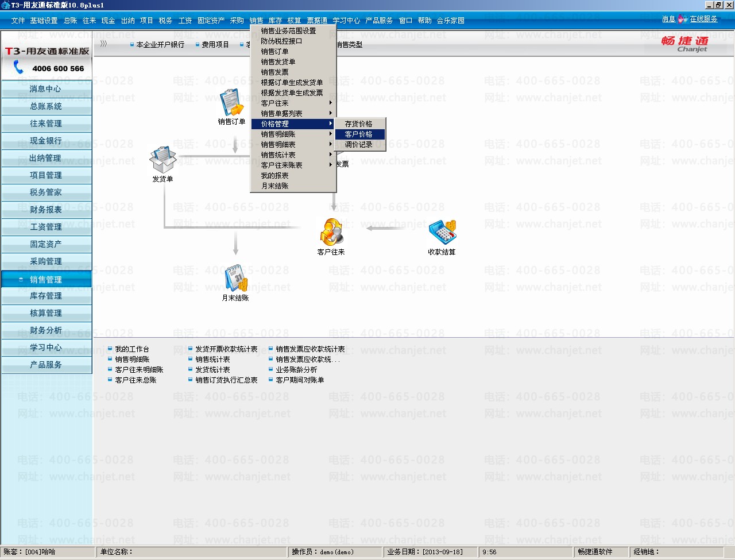Choose 客户价格 from the price submenu
This screenshot has height=560, width=735.
[x=360, y=134]
